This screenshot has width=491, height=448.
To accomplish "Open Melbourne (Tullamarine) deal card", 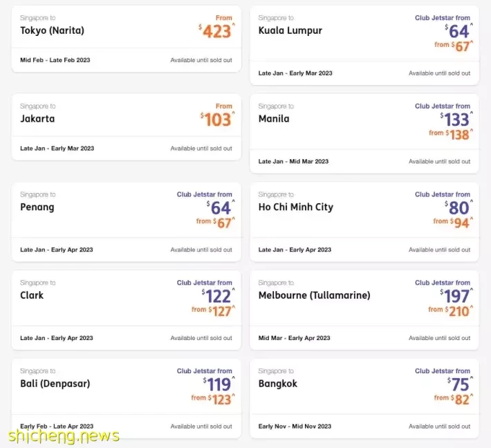I will click(364, 310).
